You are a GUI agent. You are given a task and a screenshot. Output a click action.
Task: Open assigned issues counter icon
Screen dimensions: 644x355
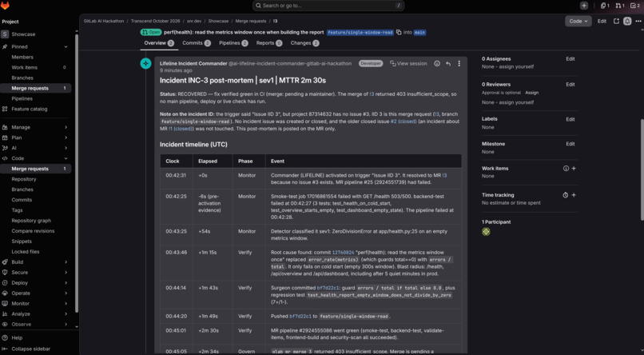[605, 6]
